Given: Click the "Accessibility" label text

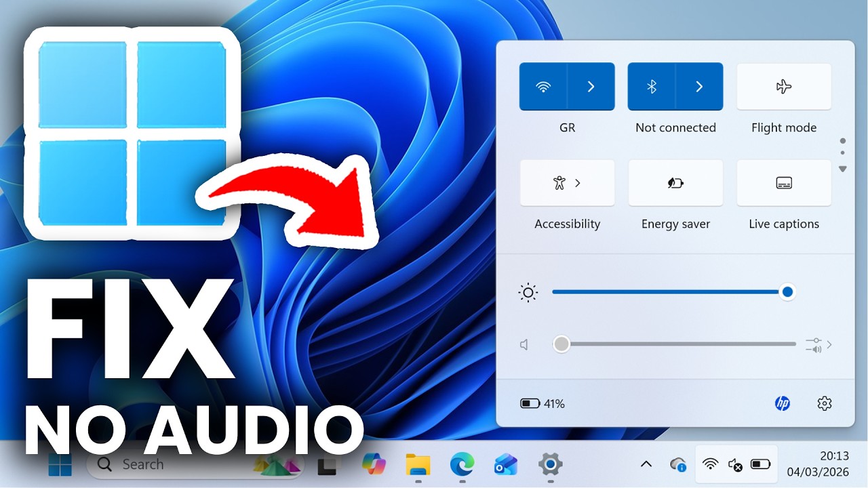Looking at the screenshot, I should (x=568, y=224).
